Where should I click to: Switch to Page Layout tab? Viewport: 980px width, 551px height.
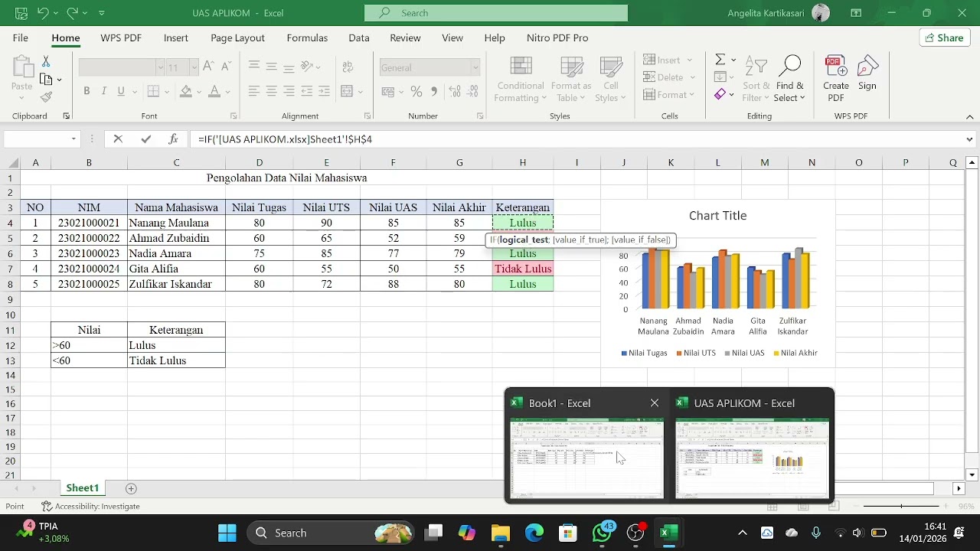click(237, 37)
